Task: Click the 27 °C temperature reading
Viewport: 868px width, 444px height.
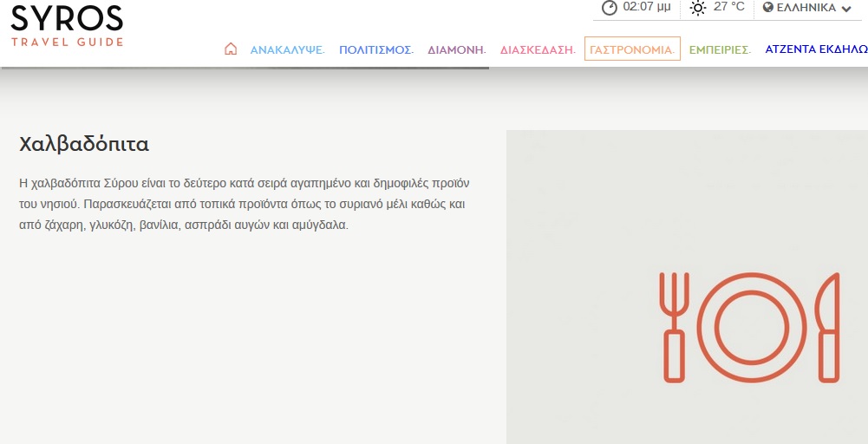Action: click(728, 8)
